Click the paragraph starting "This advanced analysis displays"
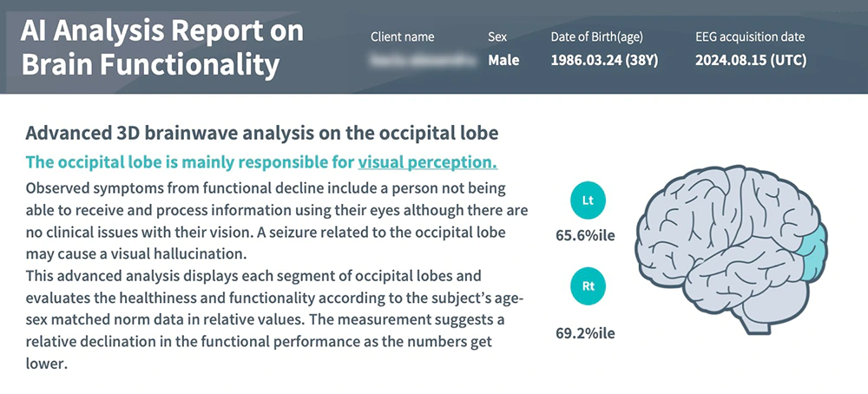Image resolution: width=868 pixels, height=394 pixels. [276, 320]
